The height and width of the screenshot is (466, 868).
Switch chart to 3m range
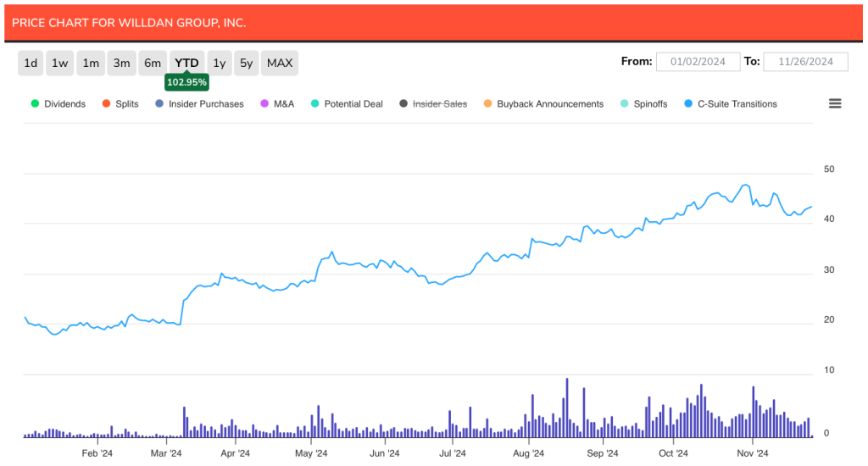pos(122,63)
